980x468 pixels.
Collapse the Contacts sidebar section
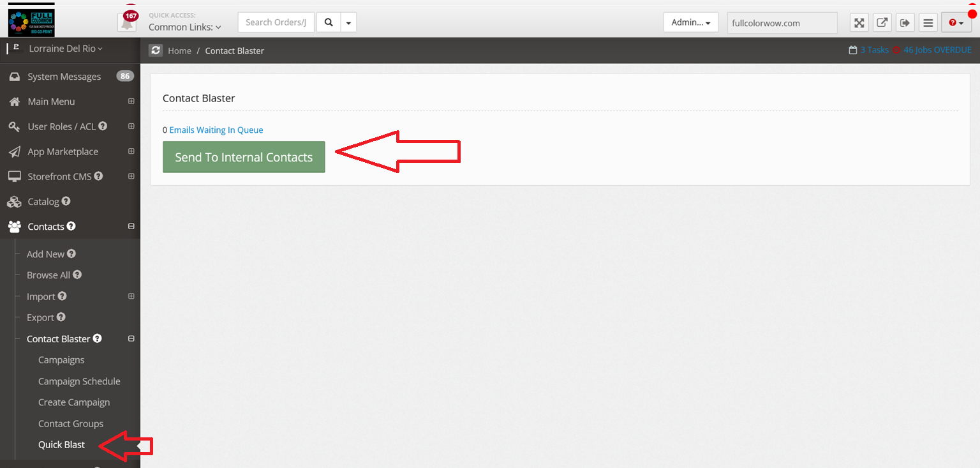click(x=131, y=226)
